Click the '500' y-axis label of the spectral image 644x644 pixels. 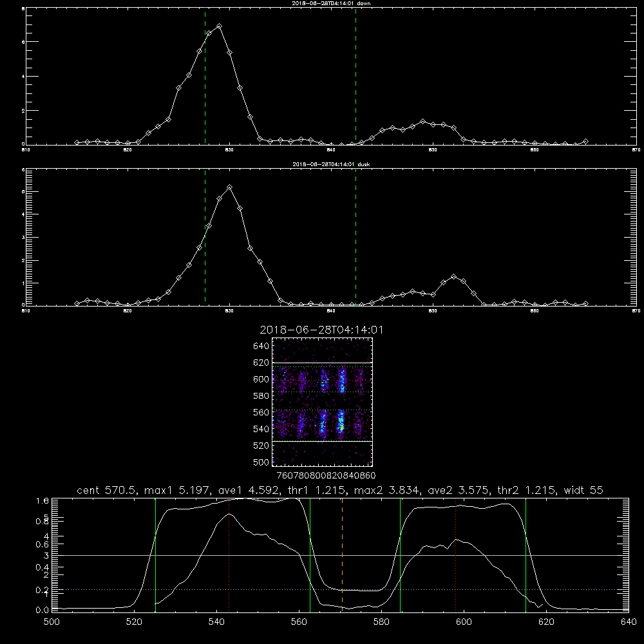pyautogui.click(x=261, y=462)
